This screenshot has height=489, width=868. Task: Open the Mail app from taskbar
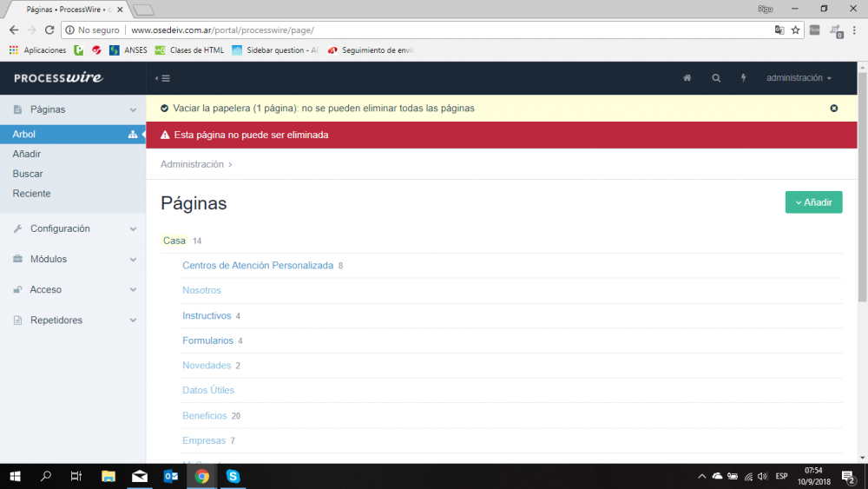tap(140, 476)
